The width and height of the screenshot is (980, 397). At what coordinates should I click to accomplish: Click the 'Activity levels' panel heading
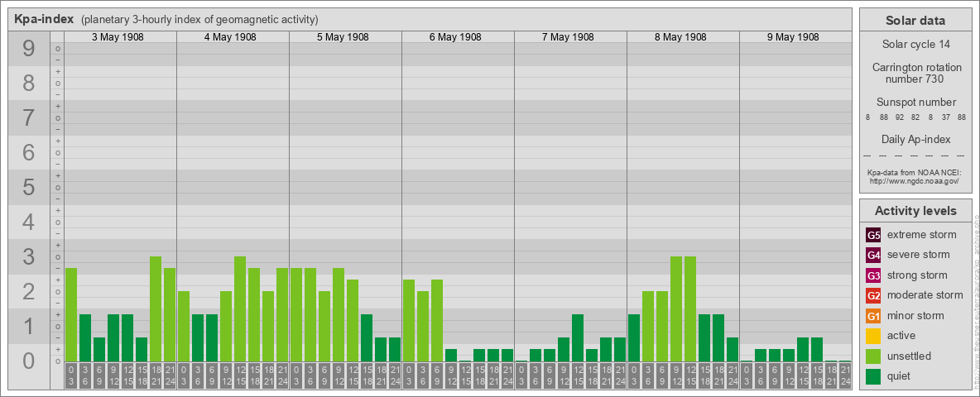tap(915, 211)
